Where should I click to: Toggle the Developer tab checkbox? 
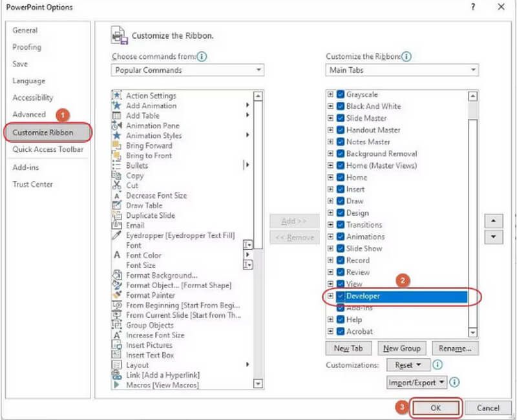[x=341, y=296]
